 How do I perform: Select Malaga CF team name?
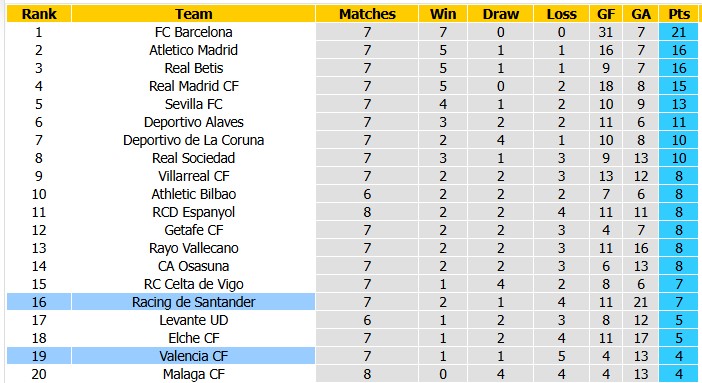click(193, 374)
